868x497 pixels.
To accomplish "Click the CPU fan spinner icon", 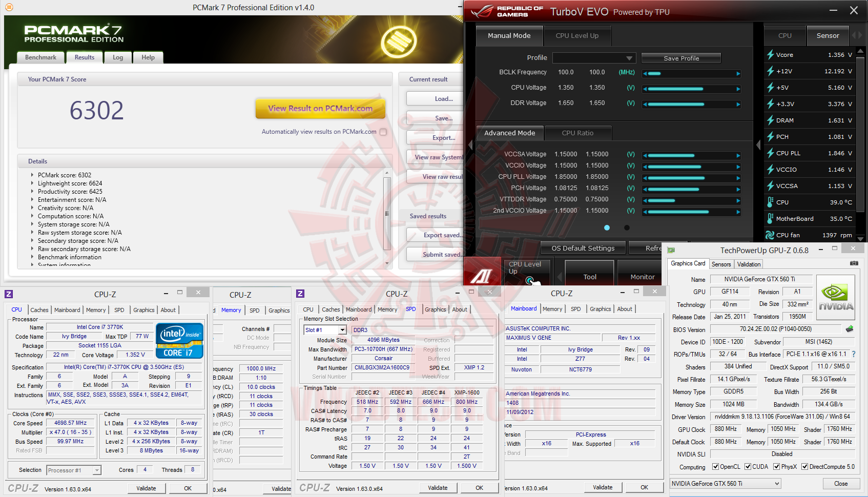I will [770, 235].
